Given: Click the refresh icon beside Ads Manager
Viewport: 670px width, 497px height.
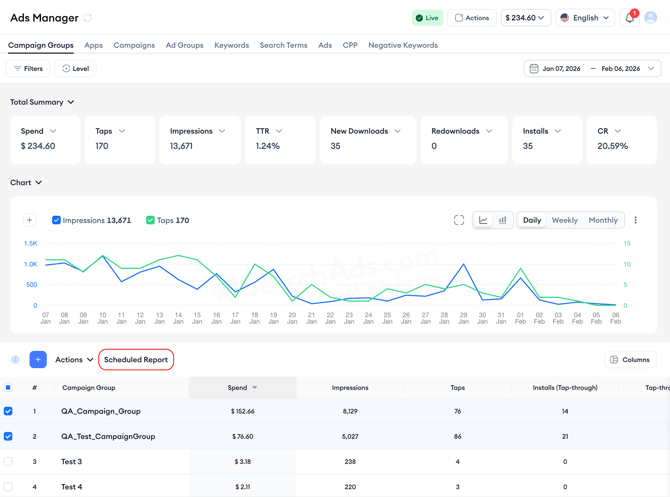Looking at the screenshot, I should point(88,18).
